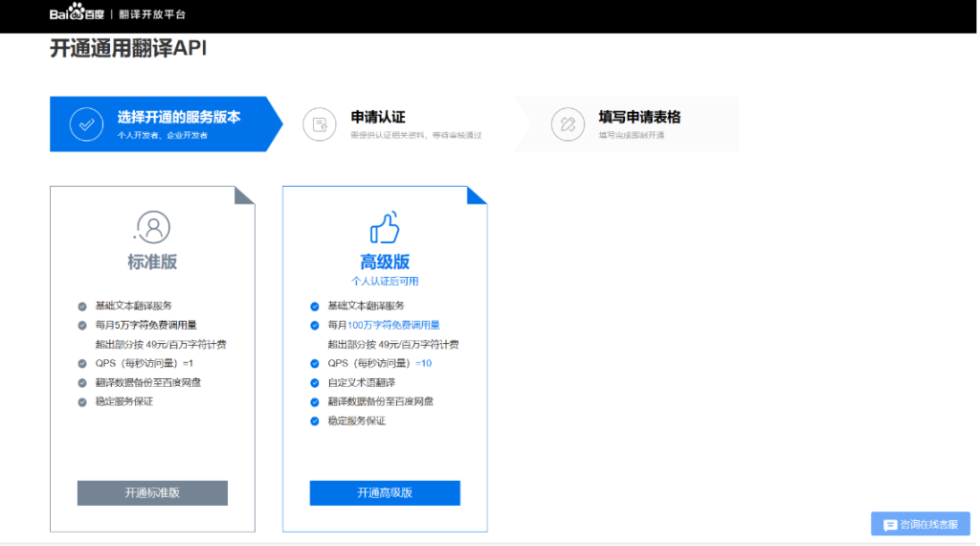Click blue check beside 稳定服务保证 in 高级版
The height and width of the screenshot is (546, 980).
(x=314, y=421)
